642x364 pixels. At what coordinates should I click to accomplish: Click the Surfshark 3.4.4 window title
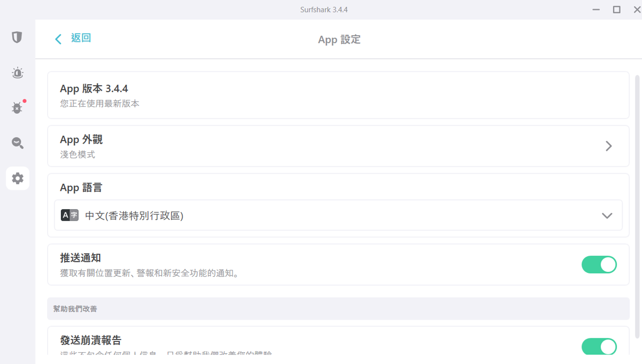pos(324,9)
